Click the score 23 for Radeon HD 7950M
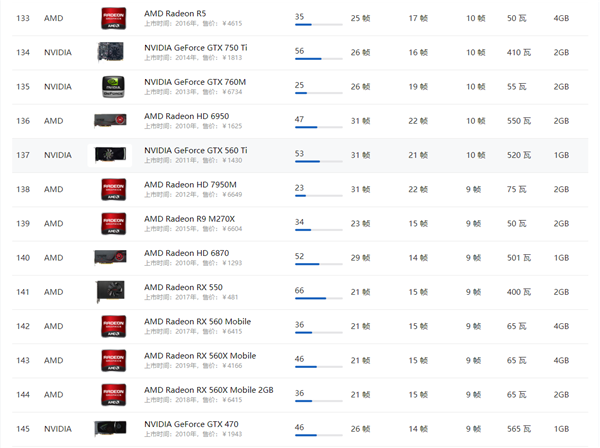600x448 pixels. [299, 188]
